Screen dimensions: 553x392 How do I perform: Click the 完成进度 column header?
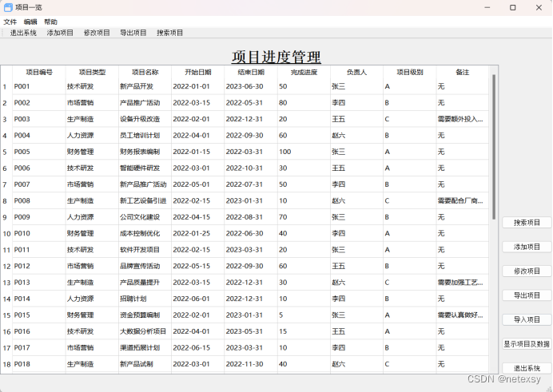click(304, 72)
